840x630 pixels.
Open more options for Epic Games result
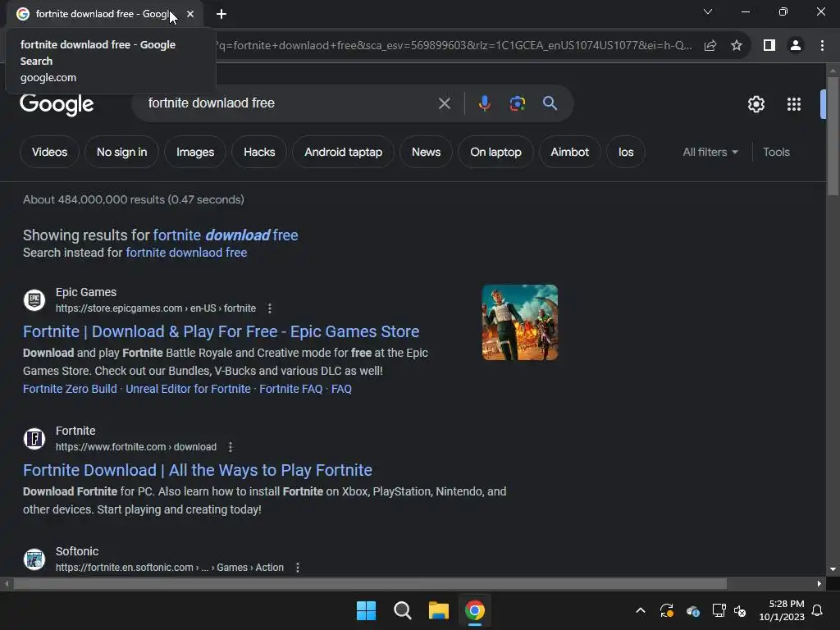(269, 308)
